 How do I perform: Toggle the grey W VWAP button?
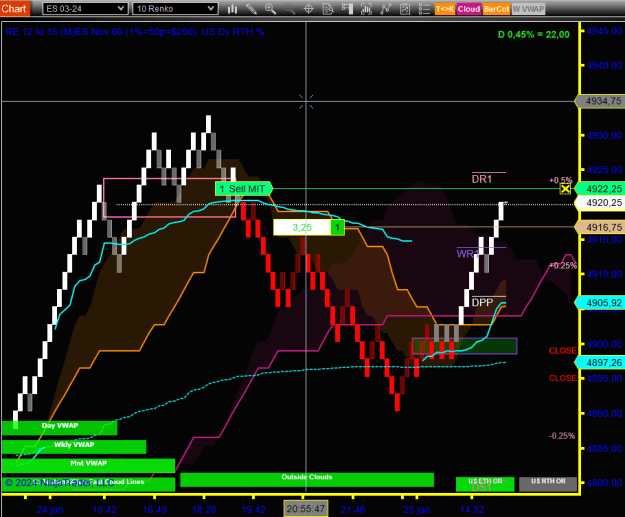pyautogui.click(x=528, y=9)
